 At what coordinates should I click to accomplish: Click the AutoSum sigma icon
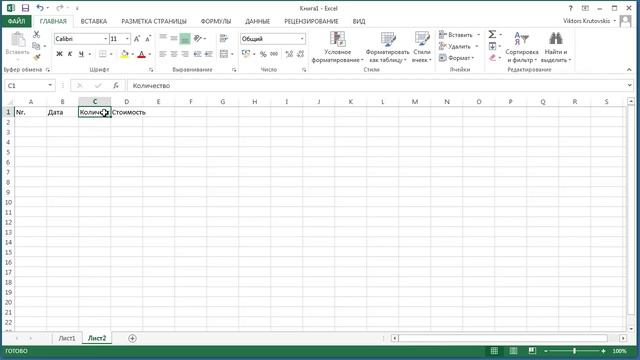pos(492,35)
